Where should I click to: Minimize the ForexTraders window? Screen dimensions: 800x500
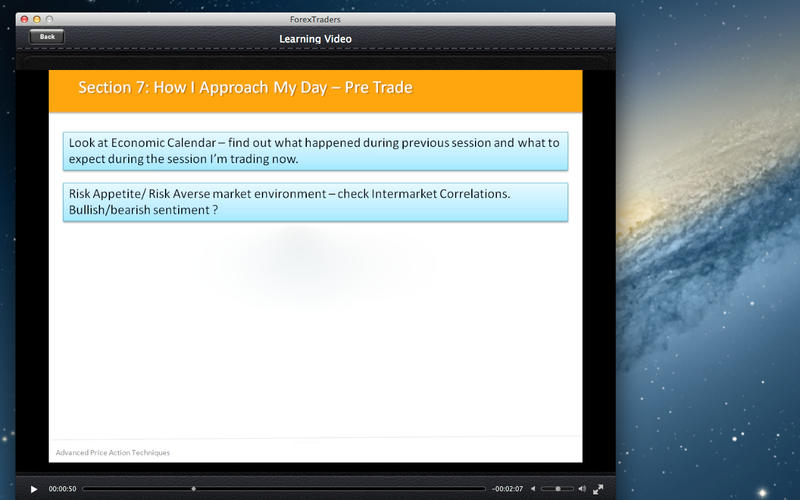37,19
